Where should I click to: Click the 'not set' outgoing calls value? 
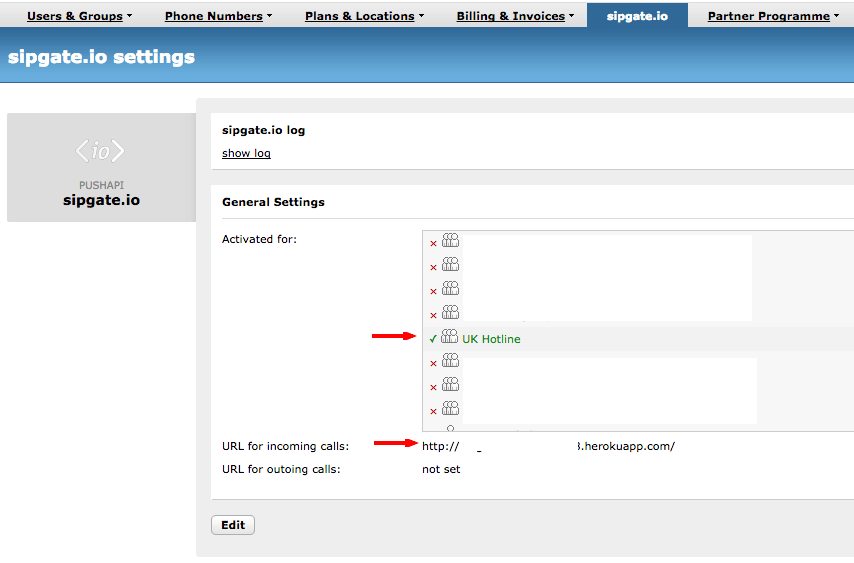441,469
